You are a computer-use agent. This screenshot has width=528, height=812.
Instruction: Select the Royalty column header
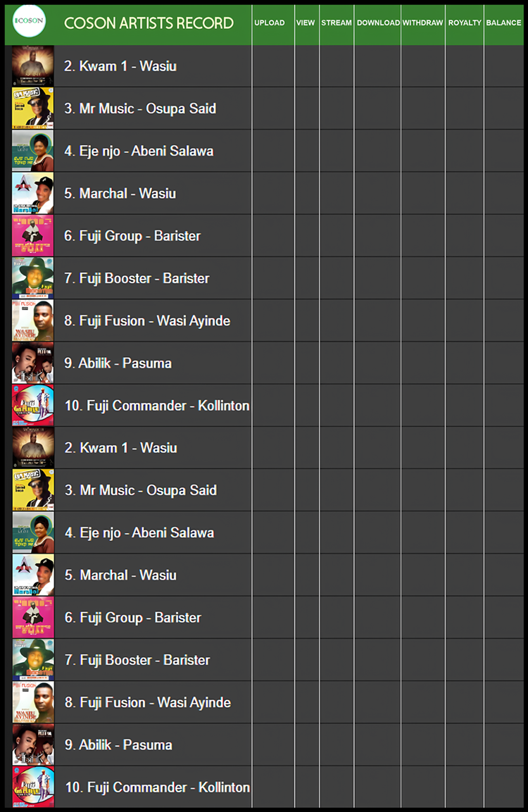tap(465, 23)
